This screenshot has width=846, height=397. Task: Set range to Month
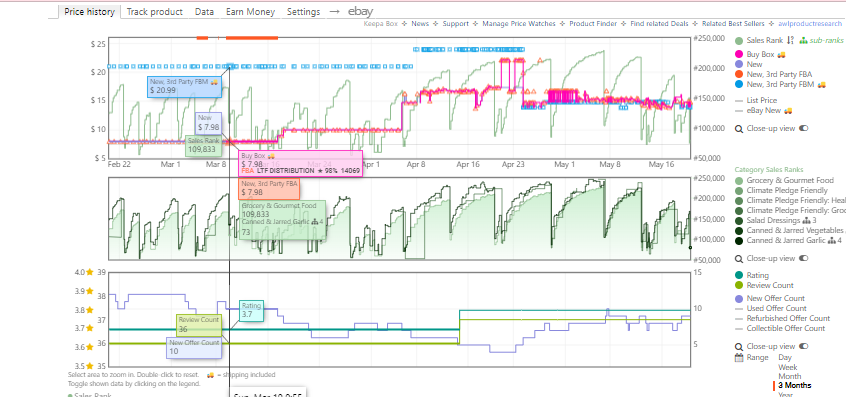[x=789, y=377]
